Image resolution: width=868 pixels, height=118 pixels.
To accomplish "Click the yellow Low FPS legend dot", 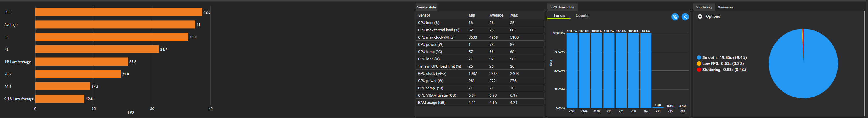I will (699, 63).
